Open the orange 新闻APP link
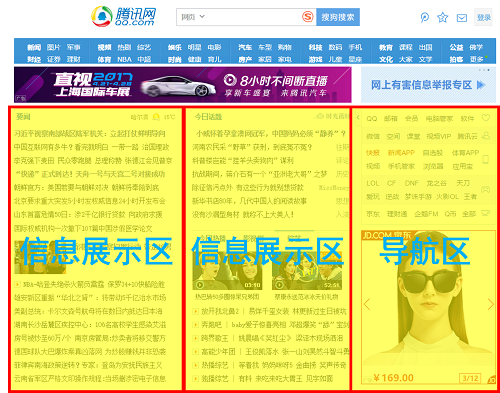Image resolution: width=500 pixels, height=393 pixels. pos(401,153)
